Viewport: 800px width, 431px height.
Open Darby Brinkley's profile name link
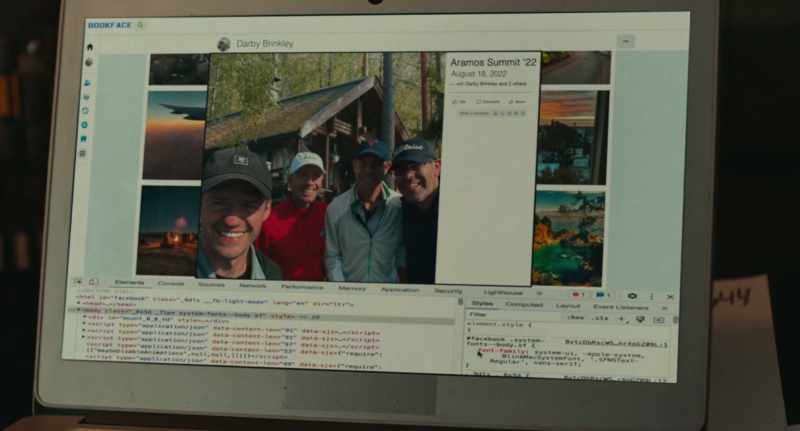[265, 44]
